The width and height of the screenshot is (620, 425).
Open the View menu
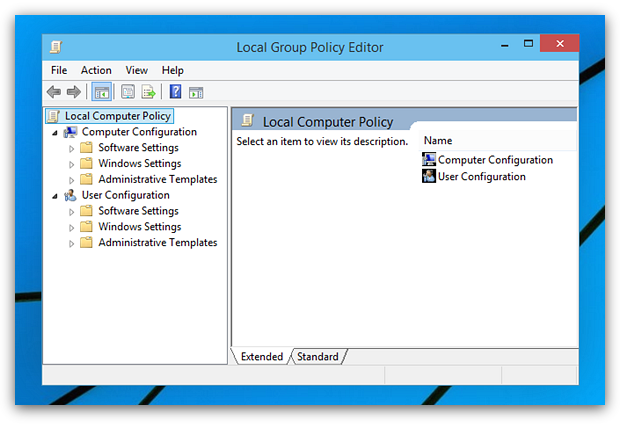pyautogui.click(x=137, y=70)
